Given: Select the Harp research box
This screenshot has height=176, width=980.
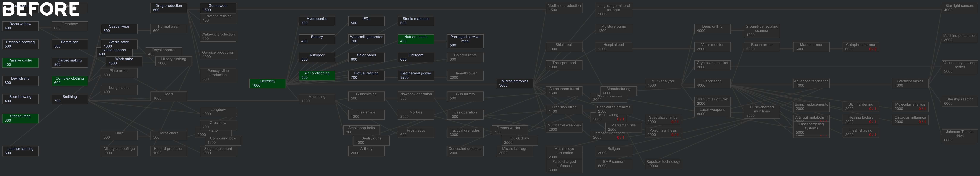Looking at the screenshot, I should 119,135.
